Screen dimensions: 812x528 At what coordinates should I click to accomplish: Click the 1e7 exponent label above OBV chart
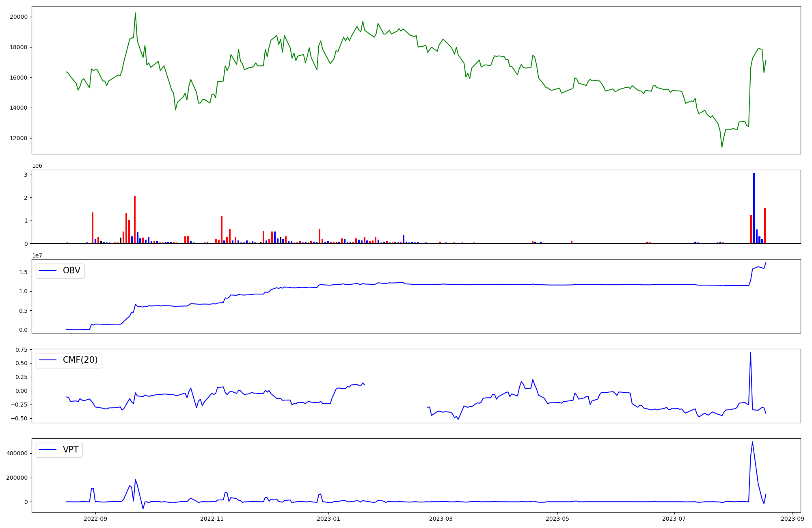tap(37, 255)
